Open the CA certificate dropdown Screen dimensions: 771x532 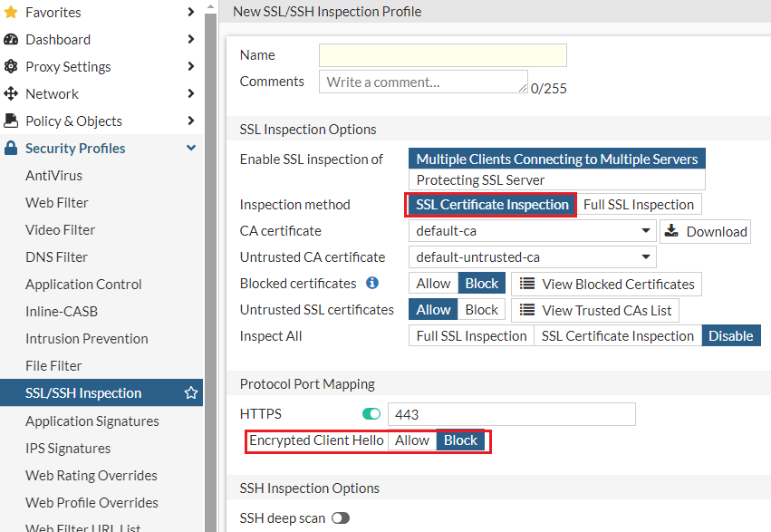(532, 231)
